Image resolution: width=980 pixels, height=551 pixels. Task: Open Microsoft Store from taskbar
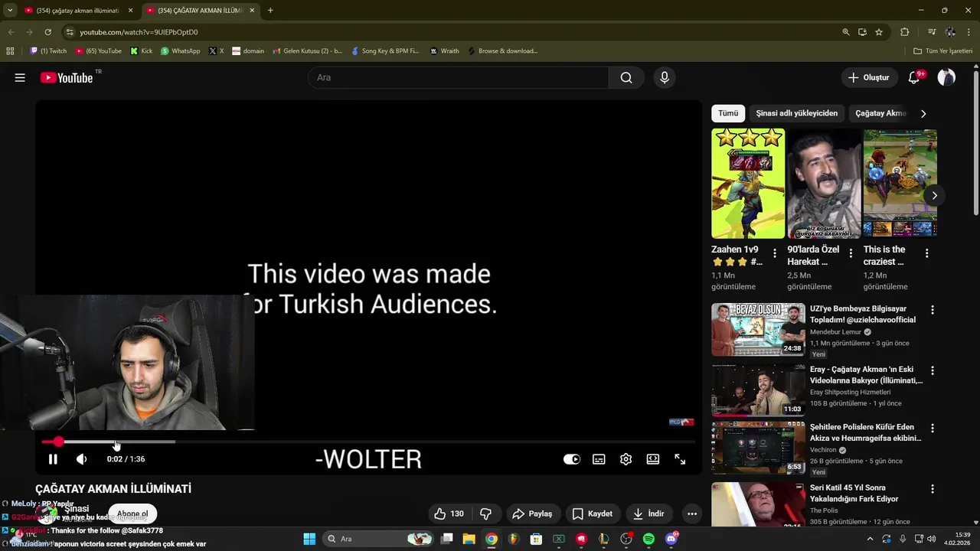tap(536, 539)
